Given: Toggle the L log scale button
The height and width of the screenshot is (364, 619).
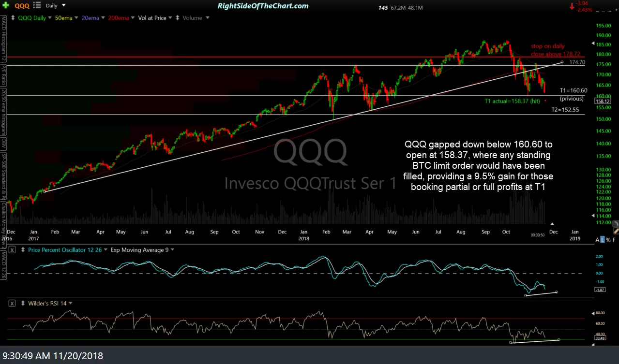Looking at the screenshot, I should pos(602,240).
